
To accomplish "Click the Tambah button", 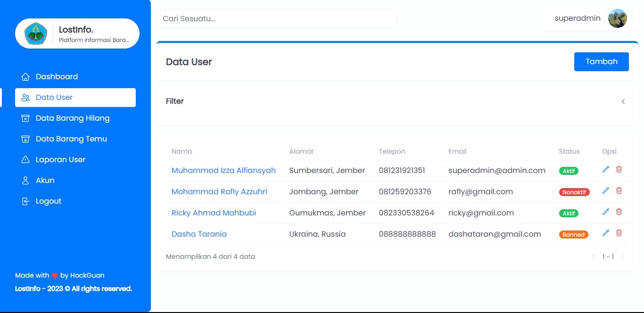I will [x=601, y=62].
